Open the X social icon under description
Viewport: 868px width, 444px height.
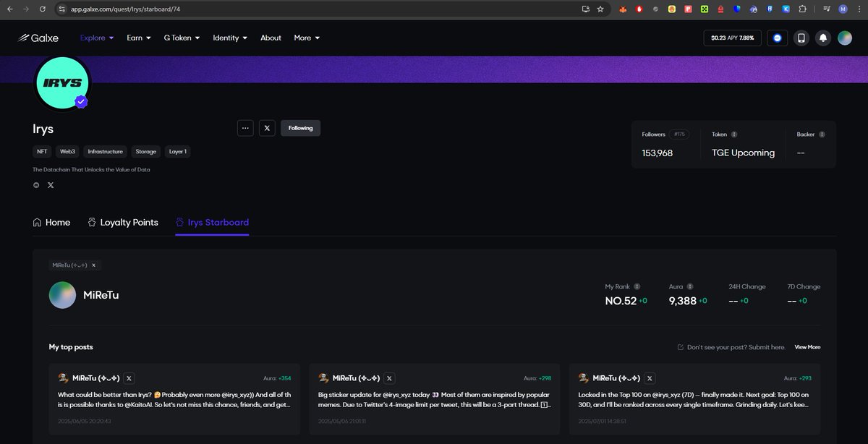(51, 185)
